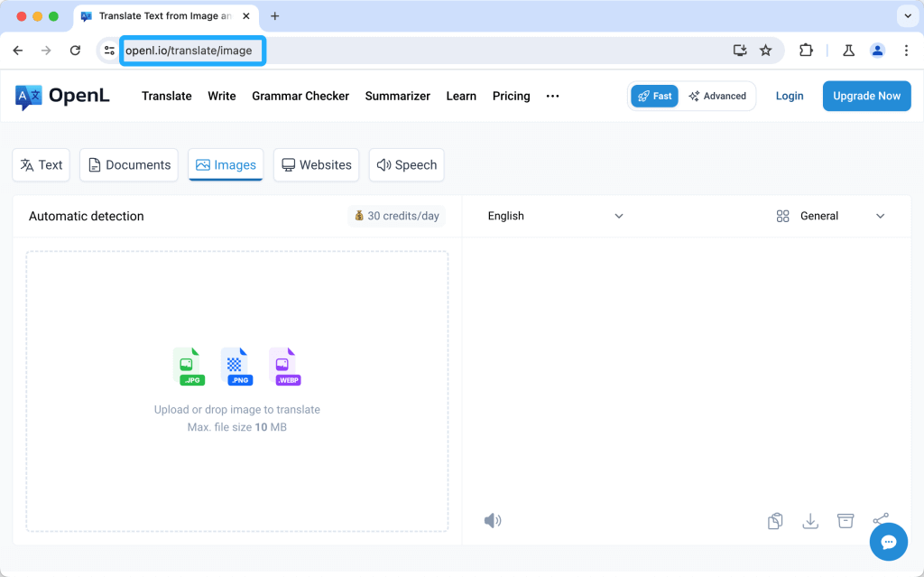Click the share translation icon
This screenshot has height=577, width=924.
click(x=881, y=519)
